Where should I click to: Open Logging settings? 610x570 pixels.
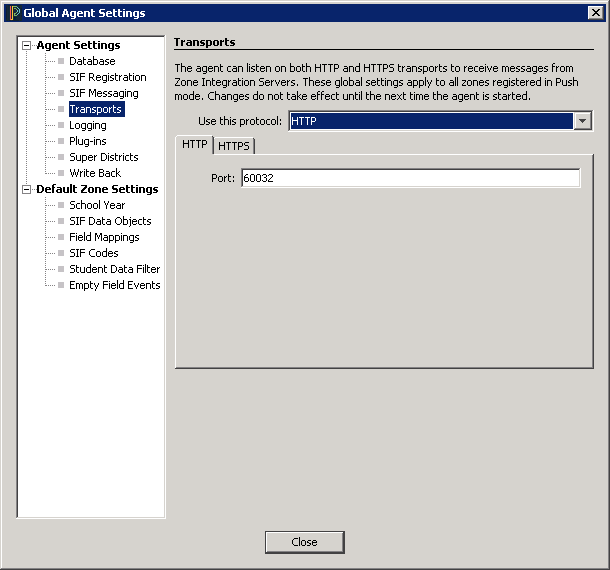87,125
